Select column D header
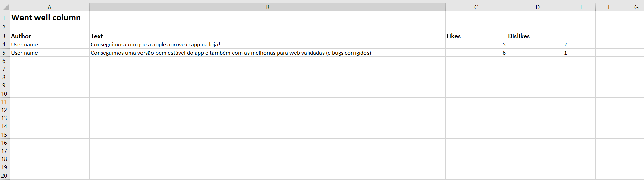This screenshot has height=180, width=644. point(537,7)
